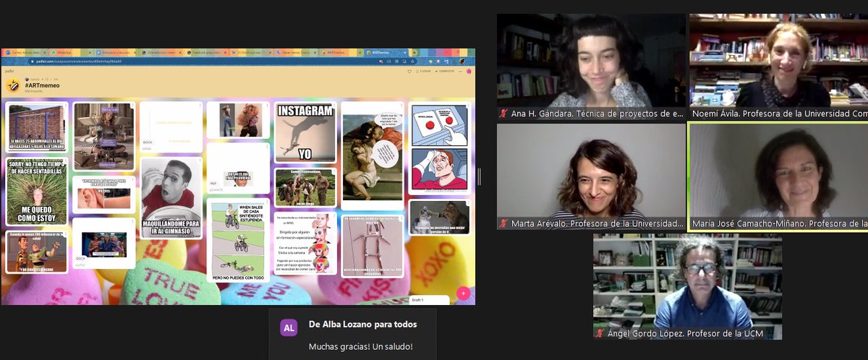Click the browser profile avatar icon
The height and width of the screenshot is (360, 868).
(x=461, y=61)
